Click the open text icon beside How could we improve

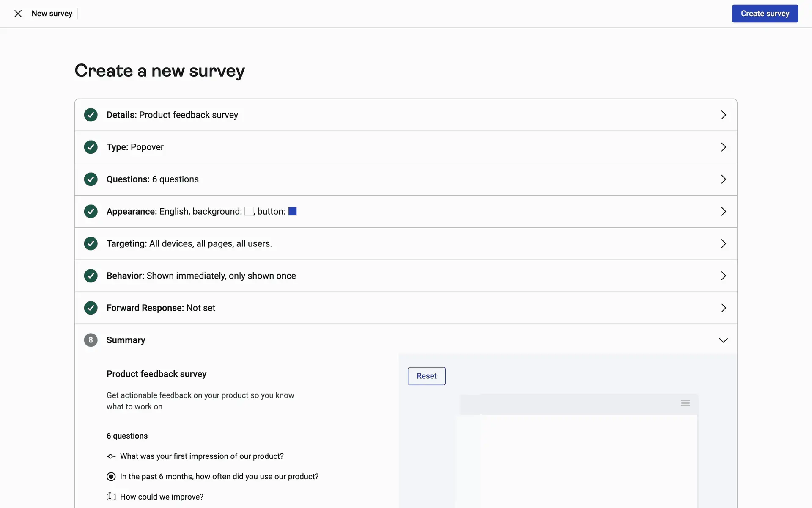click(111, 497)
